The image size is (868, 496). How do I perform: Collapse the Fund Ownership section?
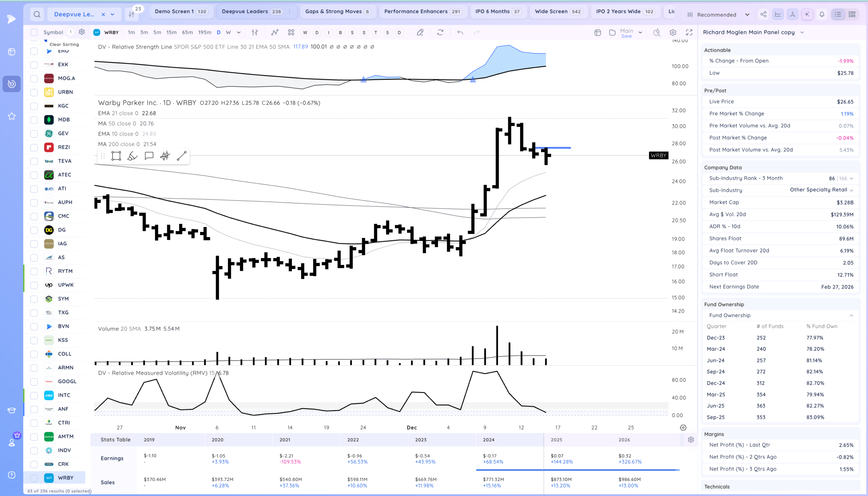tap(851, 315)
